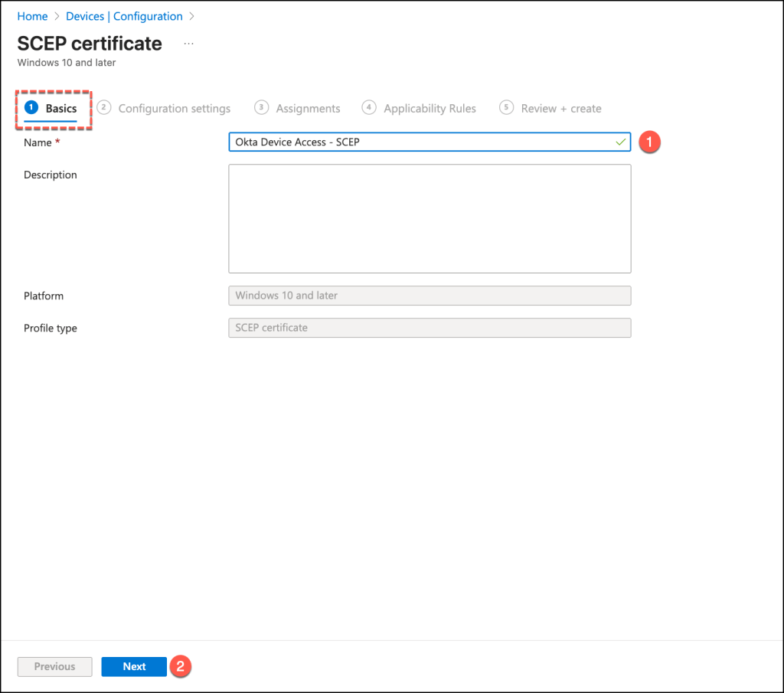This screenshot has height=693, width=784.
Task: Open the ellipsis menu beside SCEP certificate title
Action: pos(188,44)
